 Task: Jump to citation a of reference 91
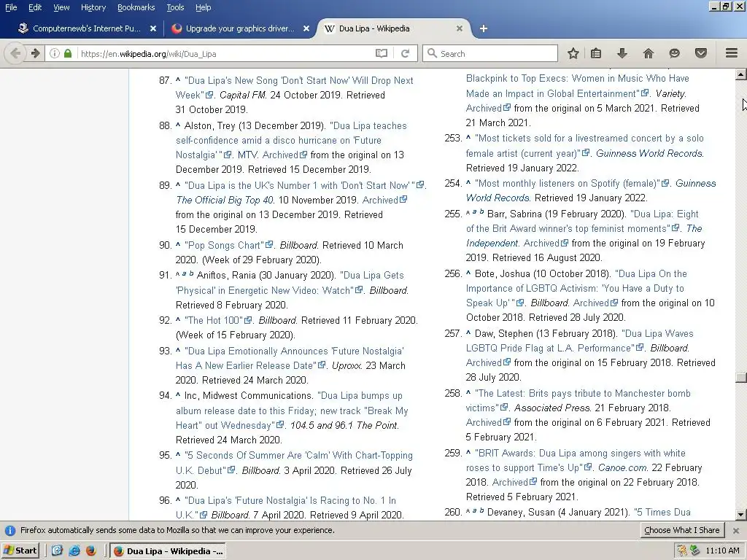184,273
